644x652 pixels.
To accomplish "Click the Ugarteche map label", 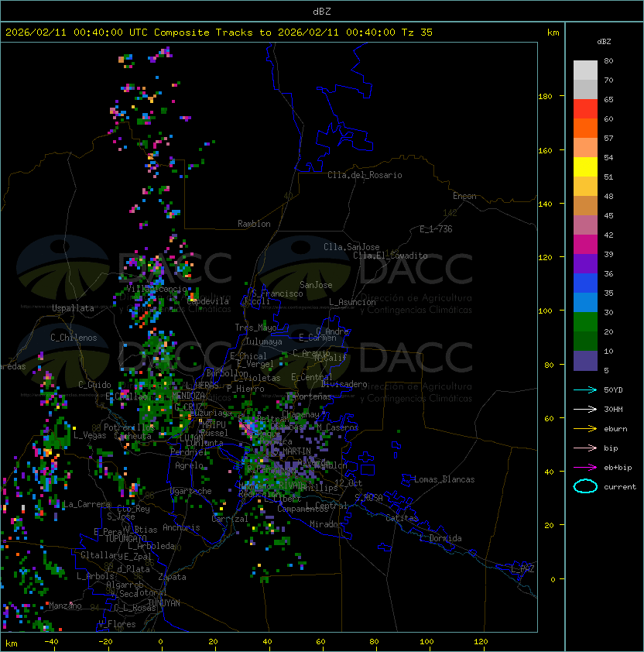I will tap(191, 491).
